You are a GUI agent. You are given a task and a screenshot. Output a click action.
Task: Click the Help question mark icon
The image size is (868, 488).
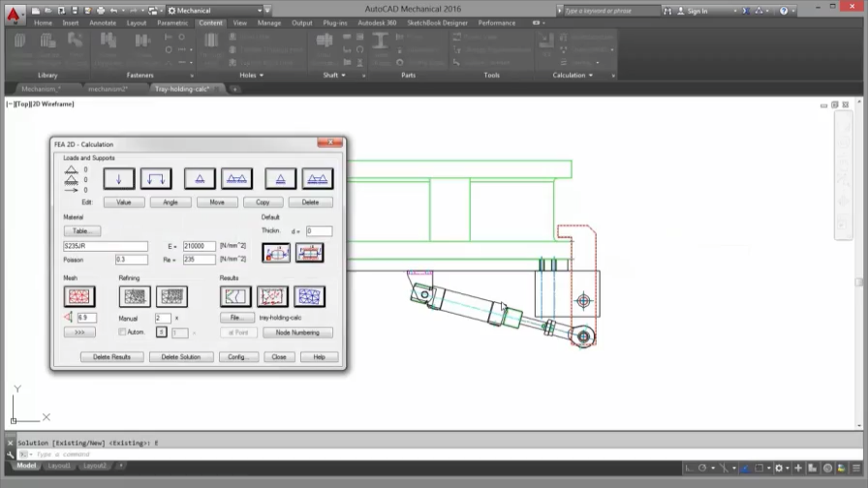point(784,11)
